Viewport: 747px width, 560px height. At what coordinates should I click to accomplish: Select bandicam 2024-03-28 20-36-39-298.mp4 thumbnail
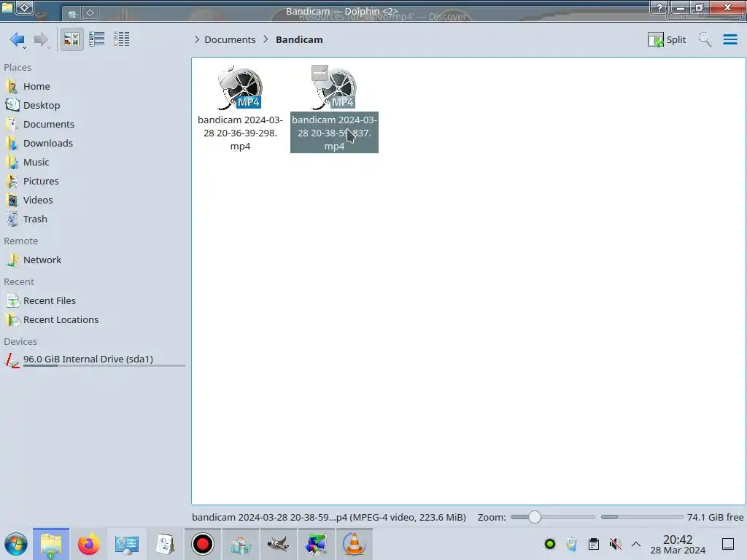[240, 87]
